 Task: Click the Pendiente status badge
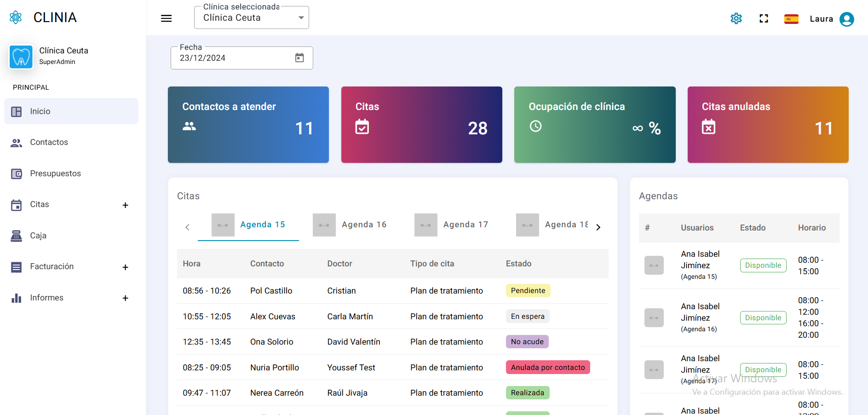tap(528, 291)
